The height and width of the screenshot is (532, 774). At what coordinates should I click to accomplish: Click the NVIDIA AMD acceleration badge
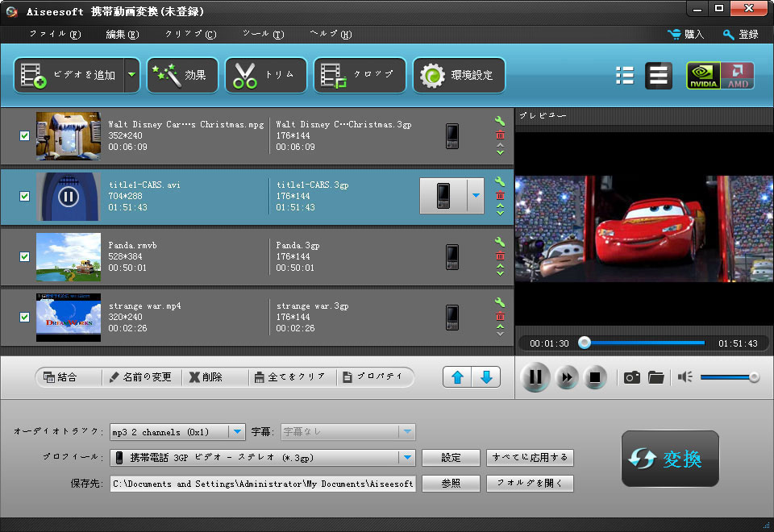(x=720, y=76)
